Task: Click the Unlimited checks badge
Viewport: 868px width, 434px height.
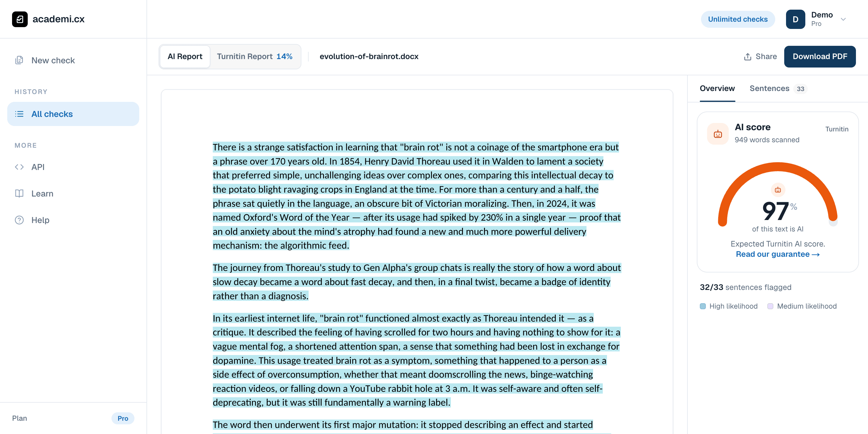Action: coord(737,19)
